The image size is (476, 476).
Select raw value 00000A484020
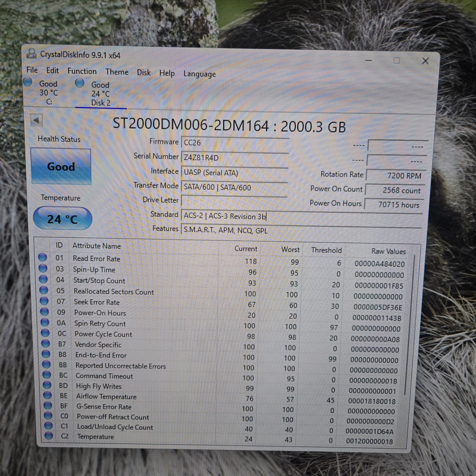tap(379, 264)
